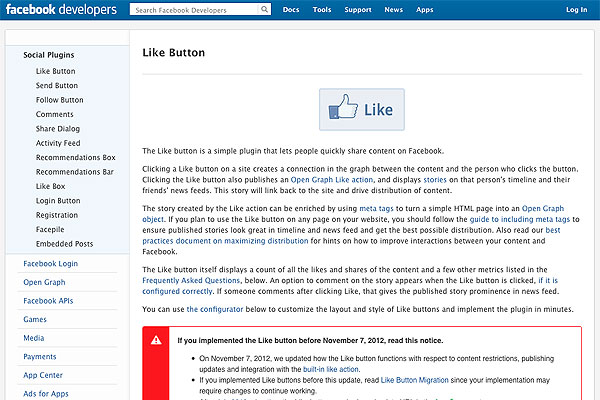Follow the guide to including meta tags link
The height and width of the screenshot is (400, 600).
(520, 219)
